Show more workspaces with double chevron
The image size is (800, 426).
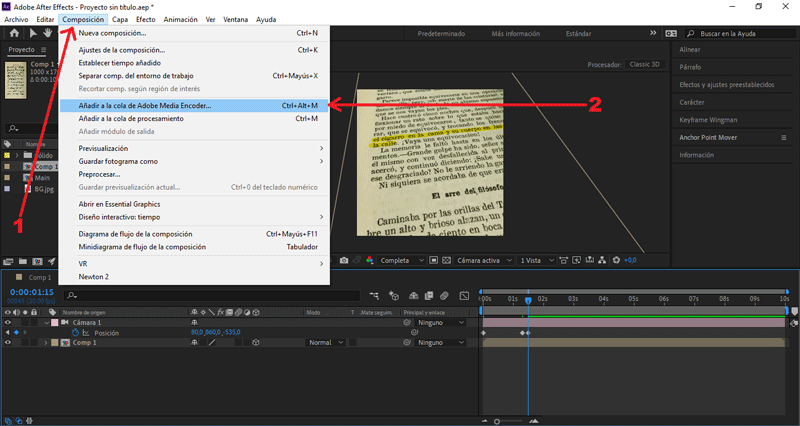pyautogui.click(x=653, y=33)
